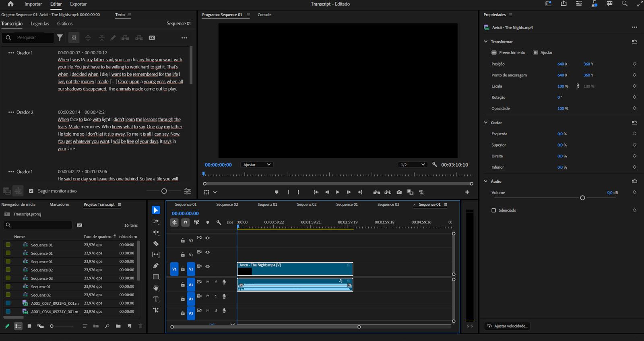
Task: Toggle visibility of the V1 track
Action: pyautogui.click(x=208, y=267)
